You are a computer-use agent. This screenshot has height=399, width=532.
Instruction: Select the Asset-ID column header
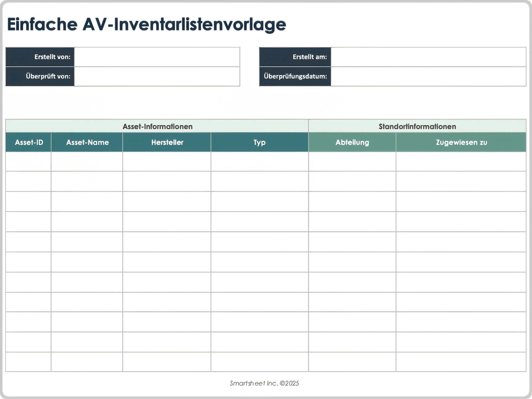(29, 142)
